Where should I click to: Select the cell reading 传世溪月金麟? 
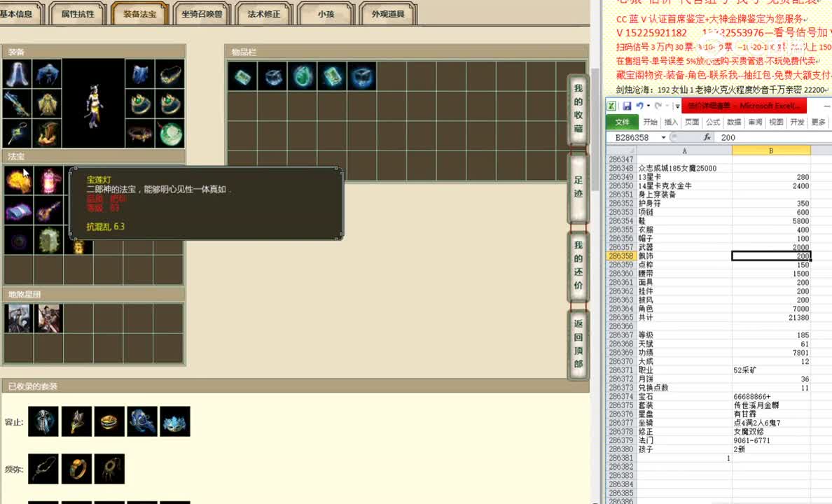tap(771, 405)
